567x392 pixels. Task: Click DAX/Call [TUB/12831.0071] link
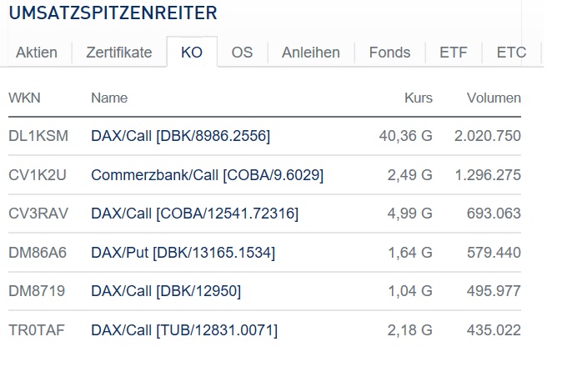click(184, 330)
